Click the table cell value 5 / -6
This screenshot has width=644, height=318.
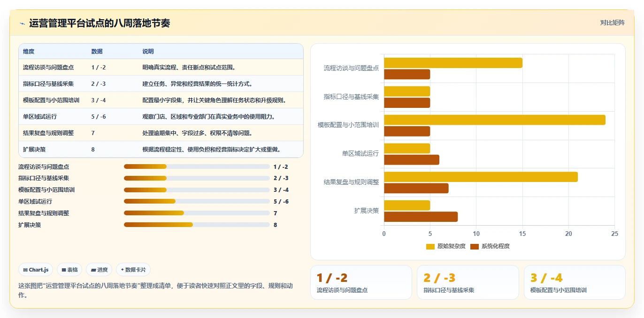[x=99, y=116]
